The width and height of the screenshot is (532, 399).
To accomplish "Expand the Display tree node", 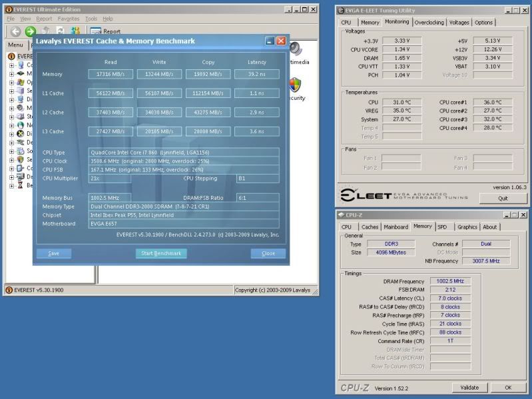I will point(11,99).
